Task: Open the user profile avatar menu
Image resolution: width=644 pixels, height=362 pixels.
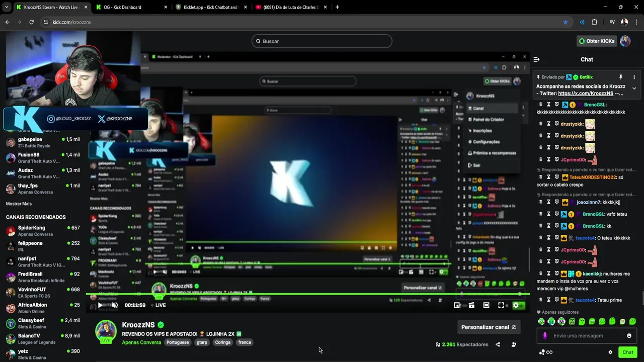Action: [x=625, y=41]
